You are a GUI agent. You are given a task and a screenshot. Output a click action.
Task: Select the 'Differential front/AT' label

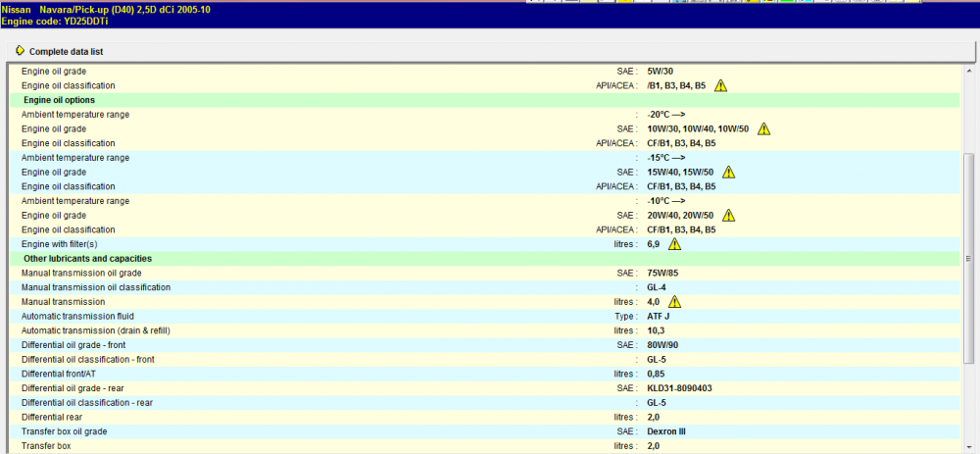click(58, 374)
